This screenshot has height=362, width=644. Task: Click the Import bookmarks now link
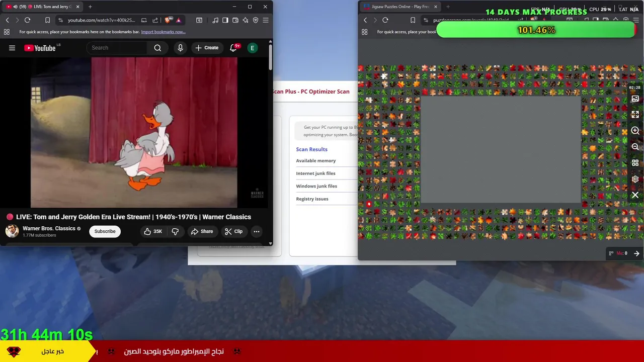click(x=163, y=32)
